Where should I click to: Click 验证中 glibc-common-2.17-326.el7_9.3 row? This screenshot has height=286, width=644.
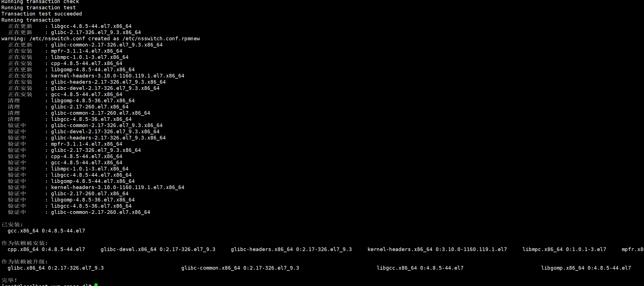coord(85,125)
